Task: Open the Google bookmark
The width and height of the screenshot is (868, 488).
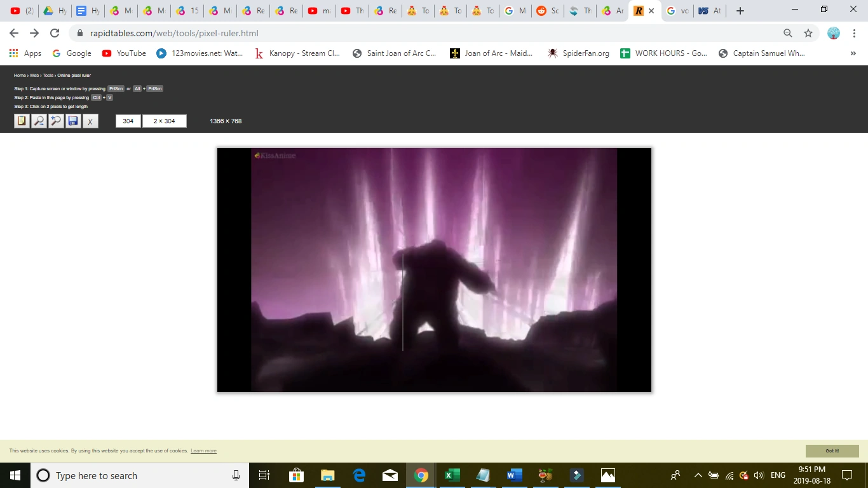Action: (x=72, y=53)
